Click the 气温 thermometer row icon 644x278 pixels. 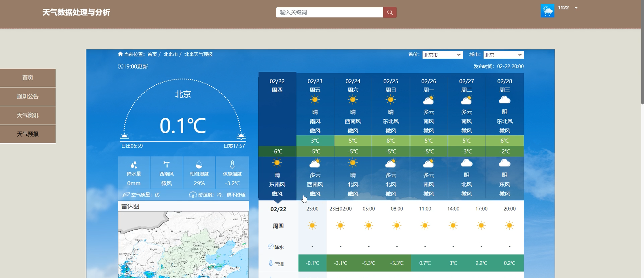pos(271,263)
